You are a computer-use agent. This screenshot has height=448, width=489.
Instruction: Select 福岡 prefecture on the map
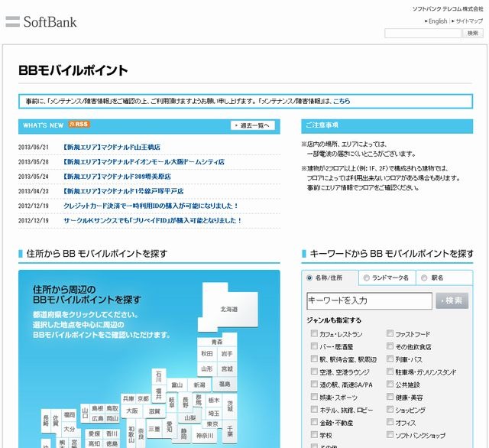click(70, 415)
